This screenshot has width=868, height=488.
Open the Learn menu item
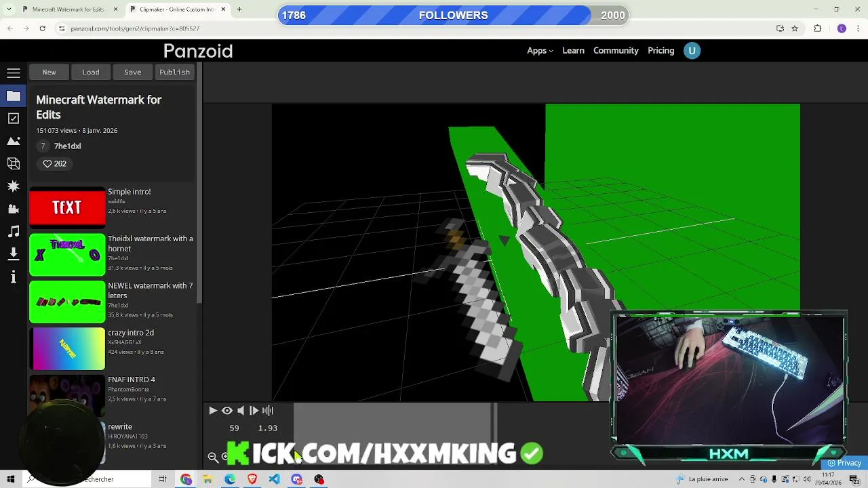(x=573, y=50)
